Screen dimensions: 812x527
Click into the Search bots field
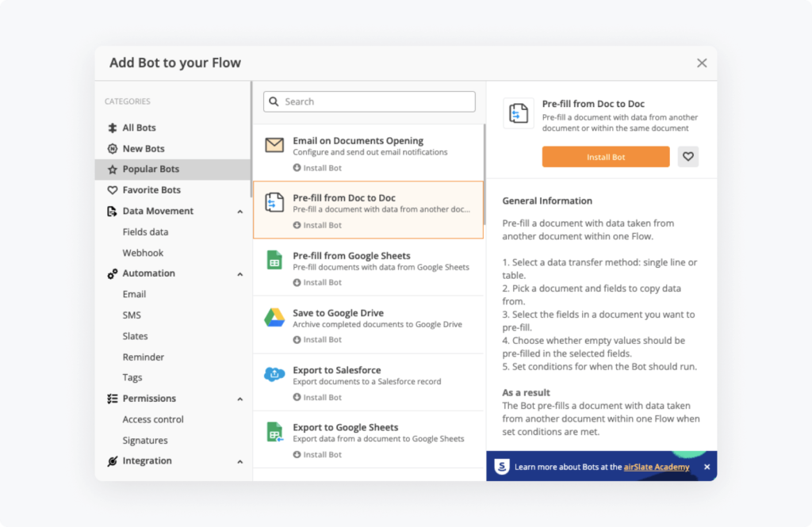pos(377,101)
